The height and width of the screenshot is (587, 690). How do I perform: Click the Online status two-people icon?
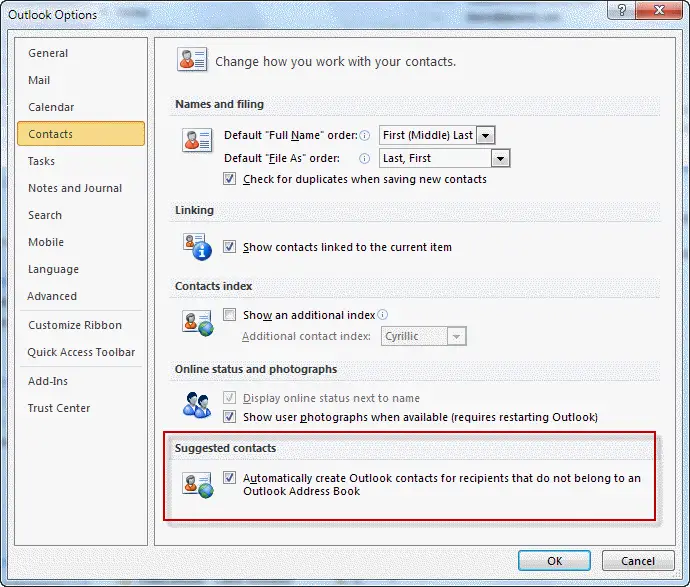(x=197, y=405)
